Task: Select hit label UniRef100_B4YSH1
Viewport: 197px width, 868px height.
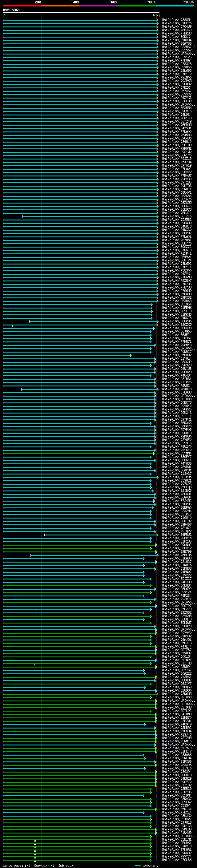Action: 176,128
